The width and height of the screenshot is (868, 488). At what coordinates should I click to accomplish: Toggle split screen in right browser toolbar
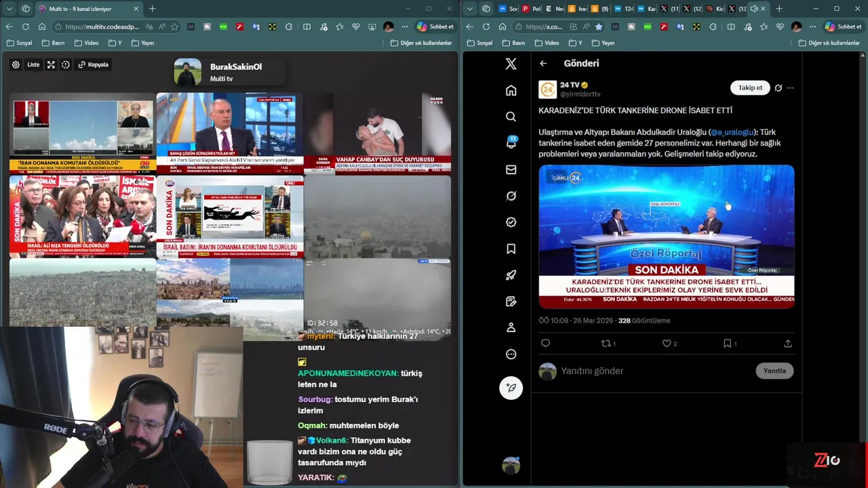coord(730,26)
